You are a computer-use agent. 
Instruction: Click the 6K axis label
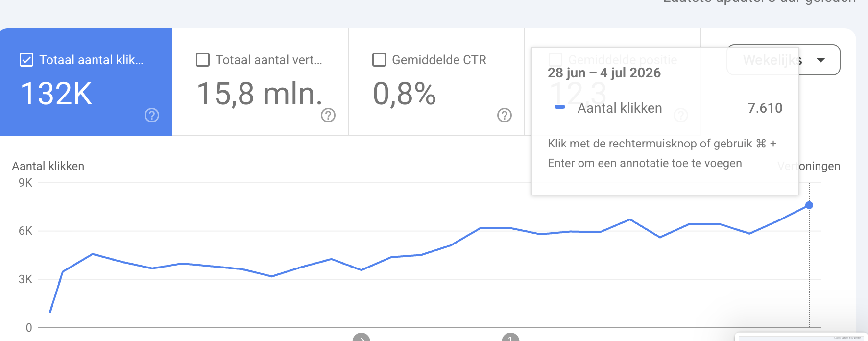(x=25, y=231)
